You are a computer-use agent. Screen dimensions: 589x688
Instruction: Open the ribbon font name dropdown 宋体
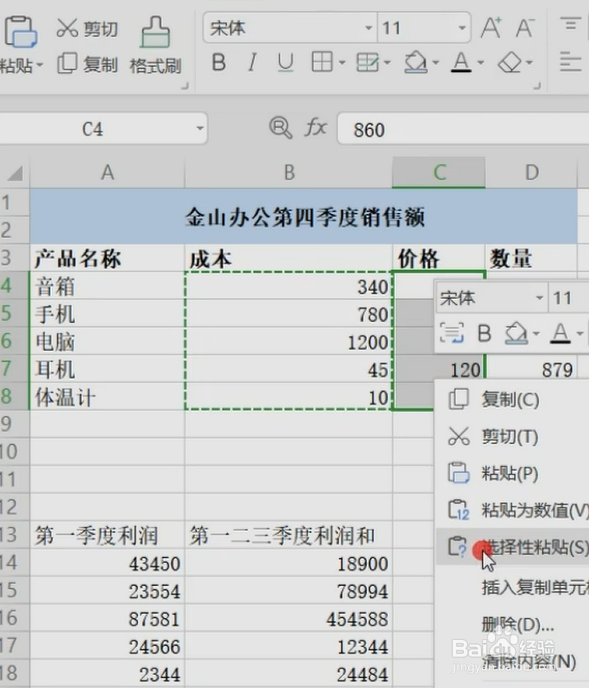tap(369, 28)
